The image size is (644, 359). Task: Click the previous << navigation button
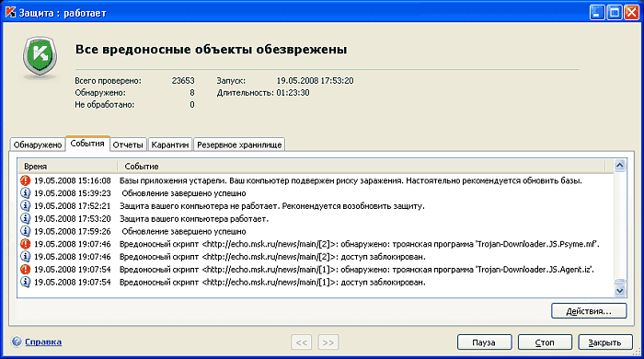(302, 342)
